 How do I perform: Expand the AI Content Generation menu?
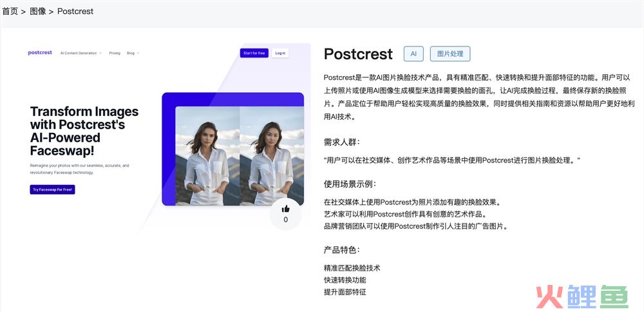point(80,53)
